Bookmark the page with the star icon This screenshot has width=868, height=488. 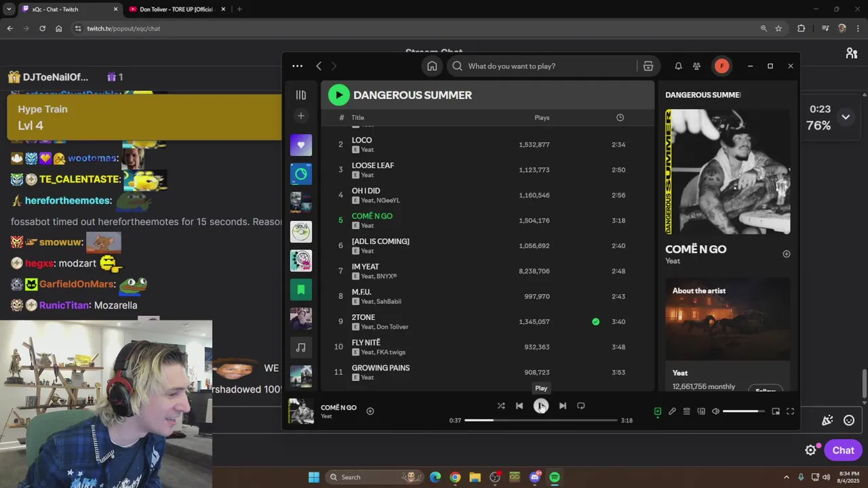(778, 28)
